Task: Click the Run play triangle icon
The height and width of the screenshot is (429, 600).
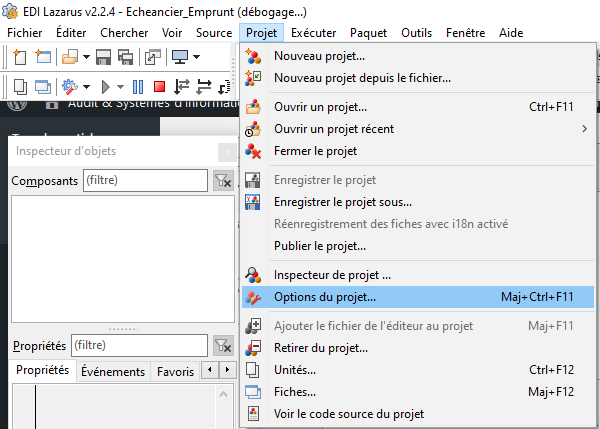Action: [x=105, y=87]
